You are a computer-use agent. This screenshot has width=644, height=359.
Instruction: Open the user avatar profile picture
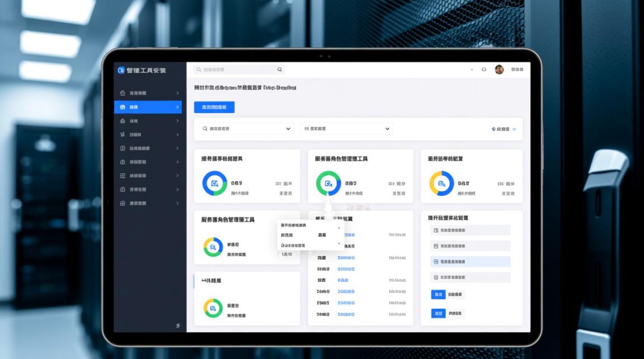tap(499, 69)
